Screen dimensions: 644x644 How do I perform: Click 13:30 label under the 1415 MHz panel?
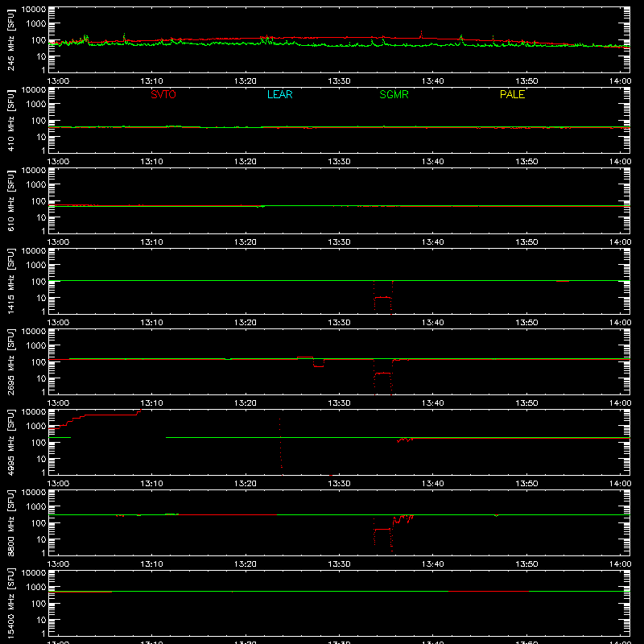(x=339, y=323)
